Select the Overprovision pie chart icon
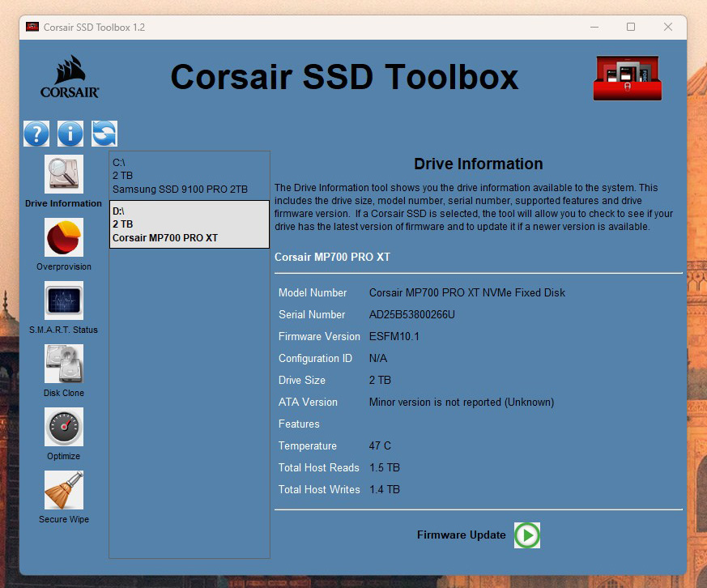The image size is (707, 588). [64, 237]
